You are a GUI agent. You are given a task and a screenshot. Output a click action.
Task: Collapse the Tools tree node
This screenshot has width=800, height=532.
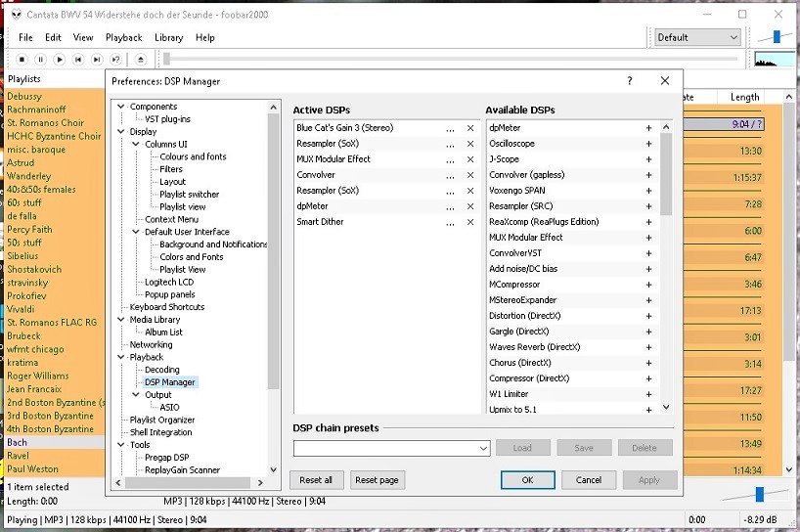121,445
